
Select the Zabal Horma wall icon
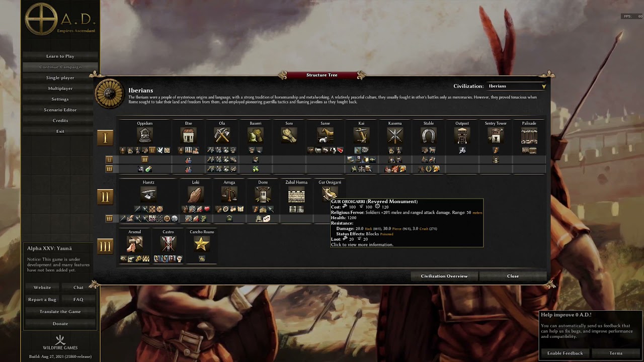pos(296,194)
